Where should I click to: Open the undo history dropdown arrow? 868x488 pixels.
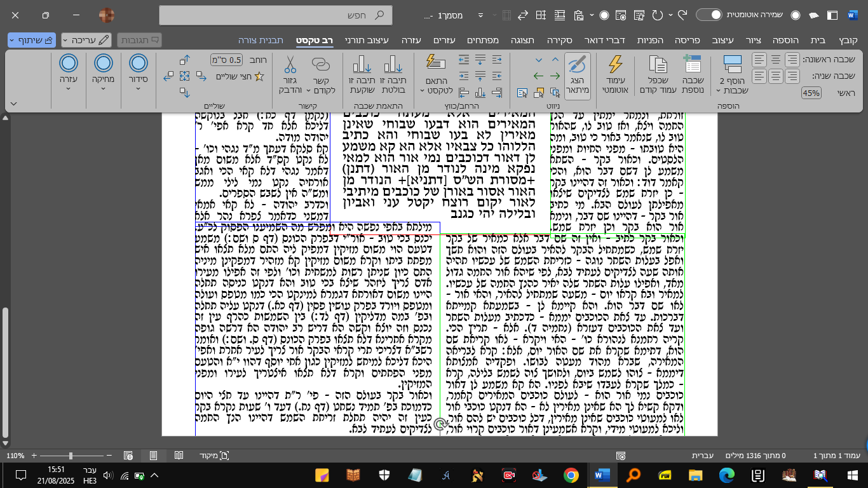(x=671, y=15)
